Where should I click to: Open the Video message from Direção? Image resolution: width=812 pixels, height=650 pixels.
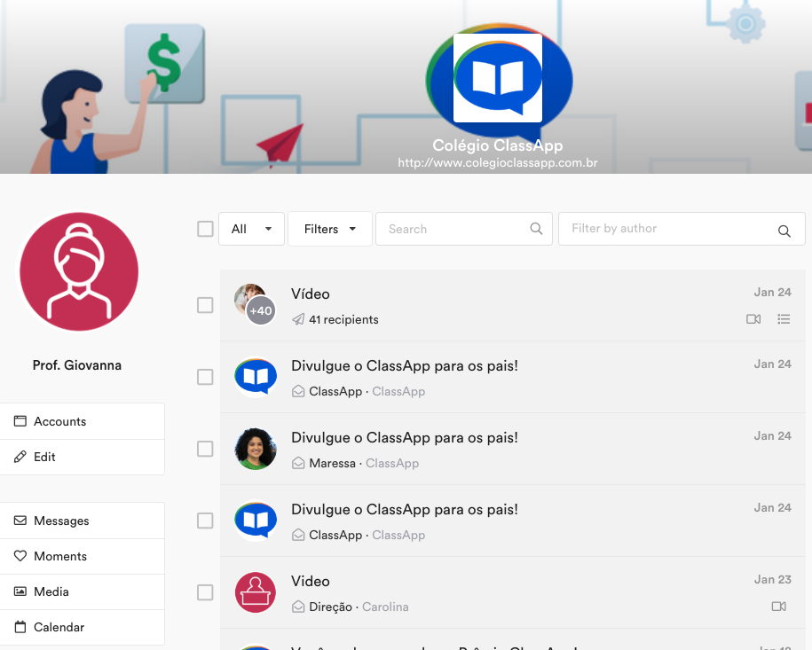pos(513,593)
